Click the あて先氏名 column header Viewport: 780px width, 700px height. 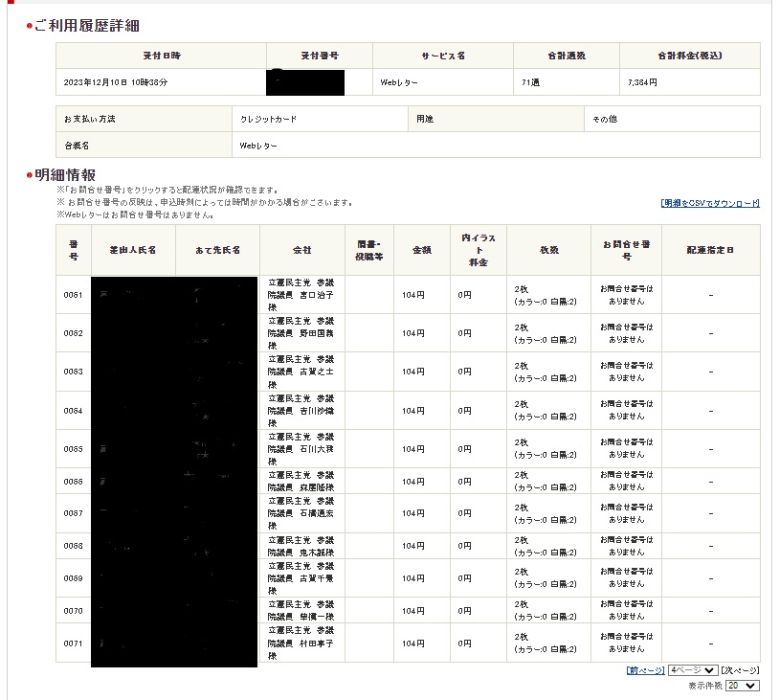pos(217,250)
